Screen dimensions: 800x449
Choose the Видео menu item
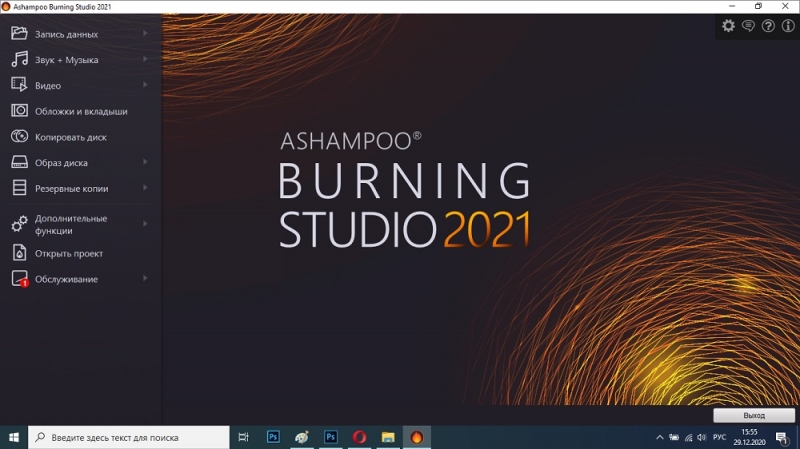(x=81, y=85)
